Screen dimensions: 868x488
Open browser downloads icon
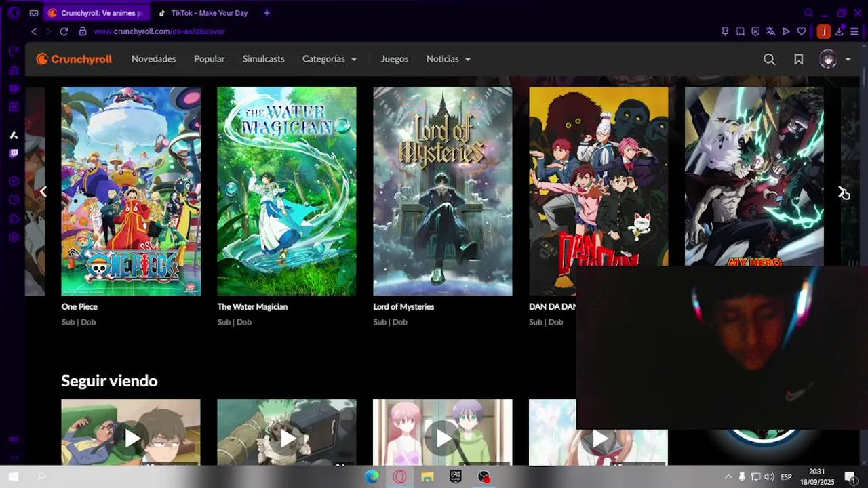pos(840,31)
